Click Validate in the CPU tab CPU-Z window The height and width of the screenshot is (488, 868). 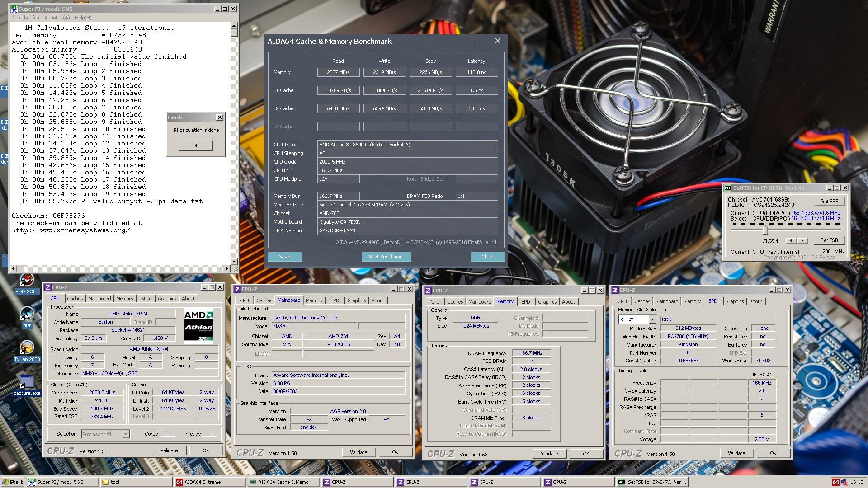click(x=169, y=450)
